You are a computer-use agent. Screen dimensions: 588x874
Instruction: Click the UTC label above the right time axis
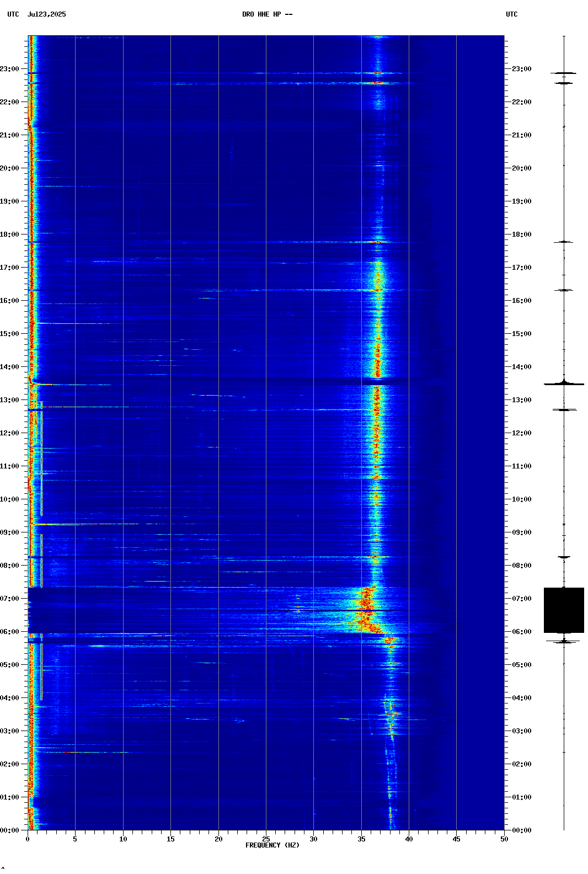point(512,14)
